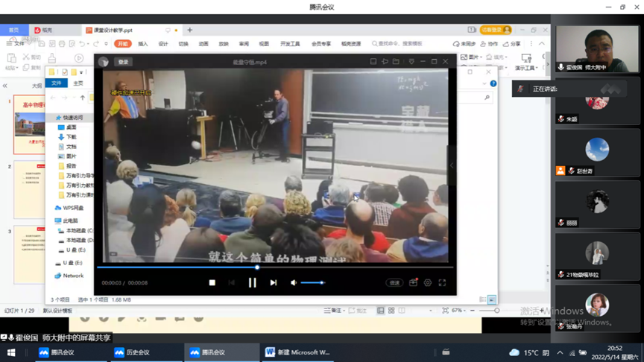
Task: Click the stop button in video player
Action: [212, 283]
